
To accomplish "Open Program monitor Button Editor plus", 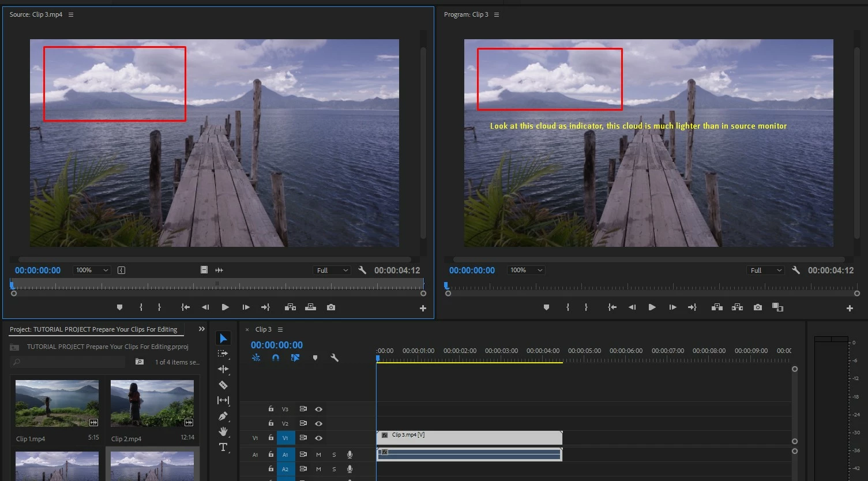I will [x=850, y=309].
